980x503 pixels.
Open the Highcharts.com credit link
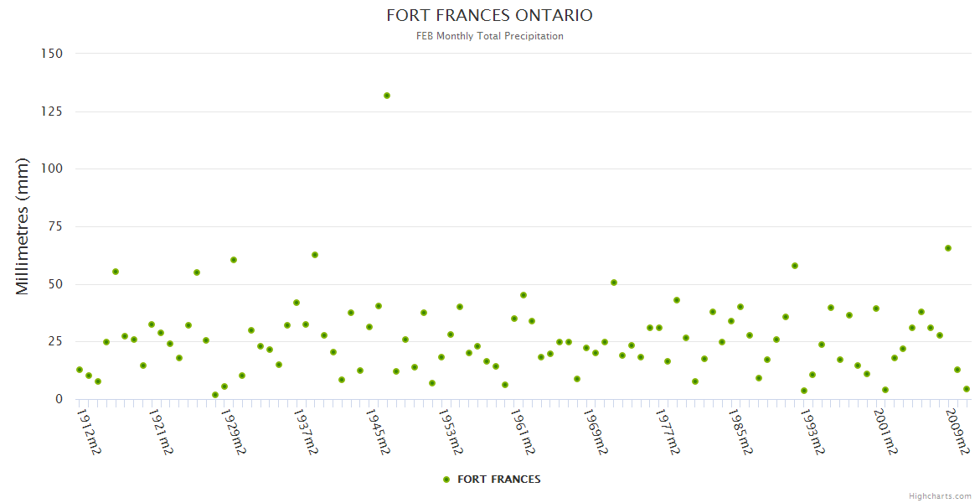coord(940,495)
